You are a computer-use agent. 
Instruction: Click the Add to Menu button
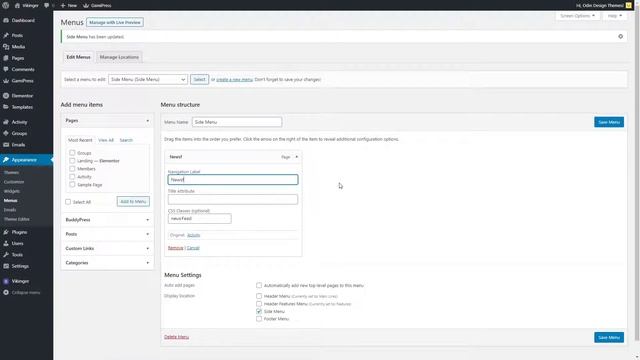tap(133, 202)
